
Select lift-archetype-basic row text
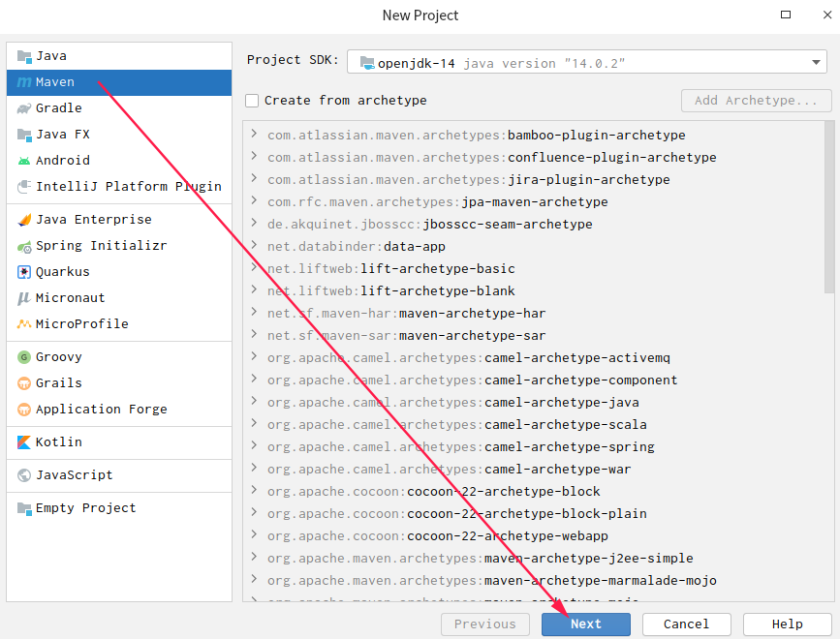391,268
